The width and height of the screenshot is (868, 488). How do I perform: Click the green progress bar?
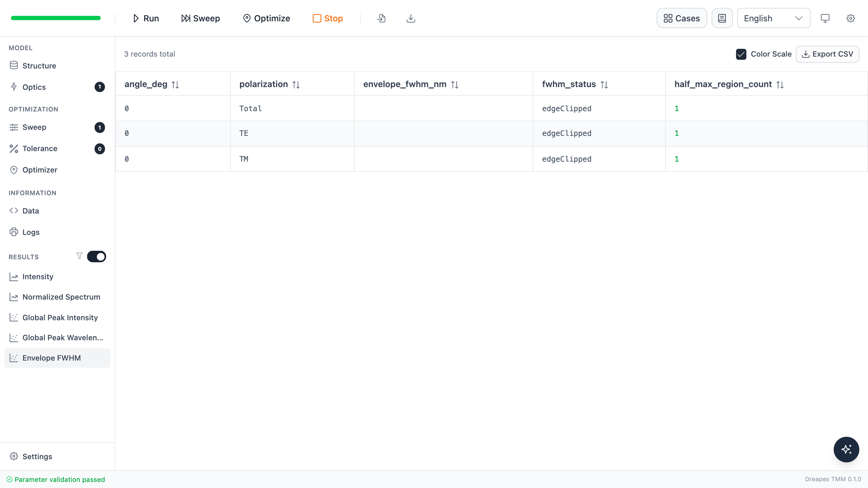point(56,18)
